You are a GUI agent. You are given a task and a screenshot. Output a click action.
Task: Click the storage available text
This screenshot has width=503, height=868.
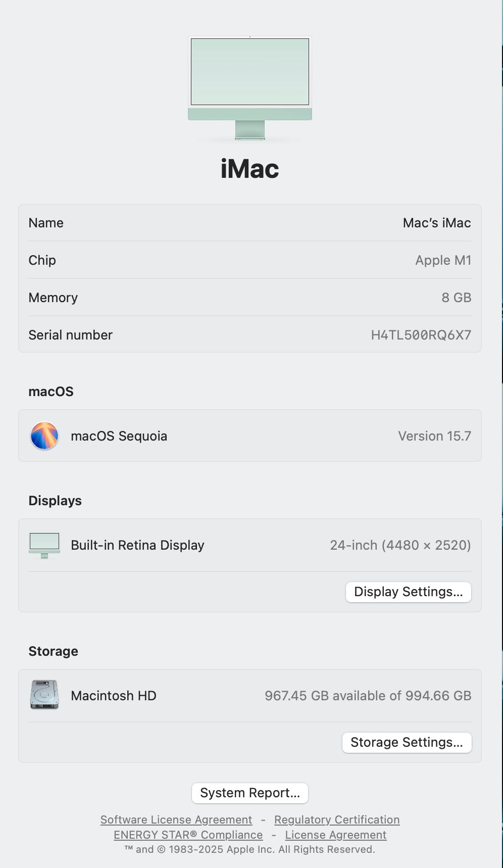(x=368, y=696)
